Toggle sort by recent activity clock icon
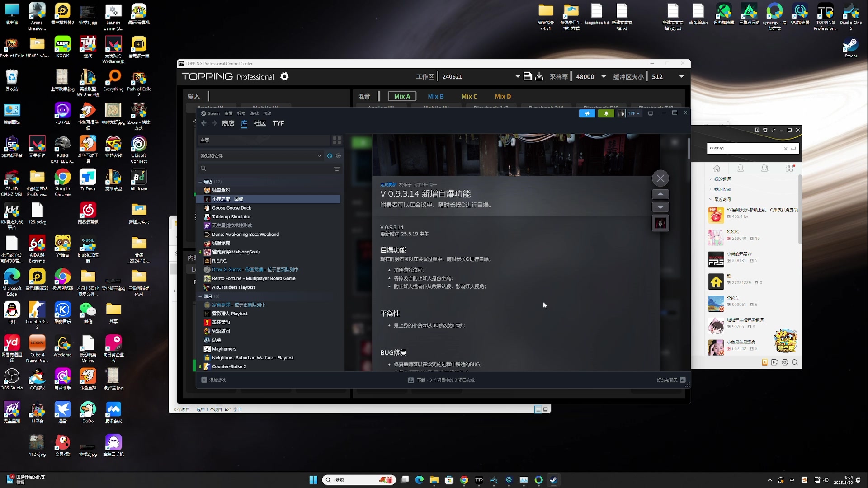868x488 pixels. point(330,156)
